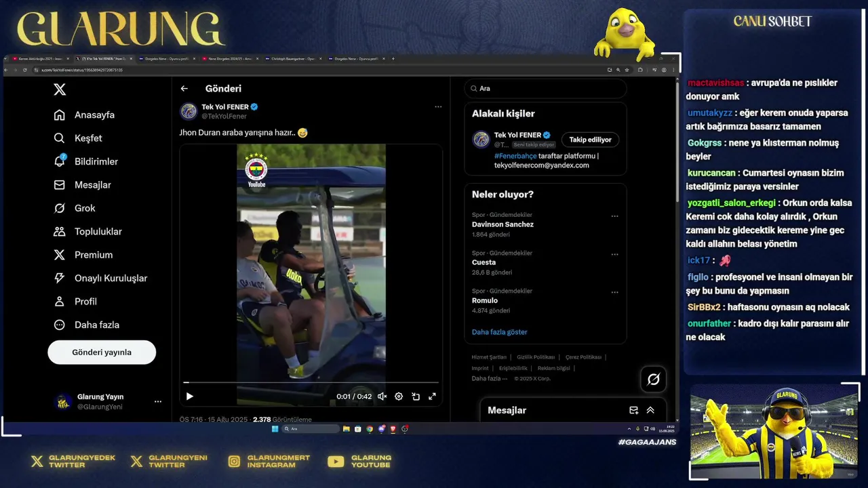868x488 pixels.
Task: Open more options for Davinson Sanchez trend
Action: coord(614,216)
